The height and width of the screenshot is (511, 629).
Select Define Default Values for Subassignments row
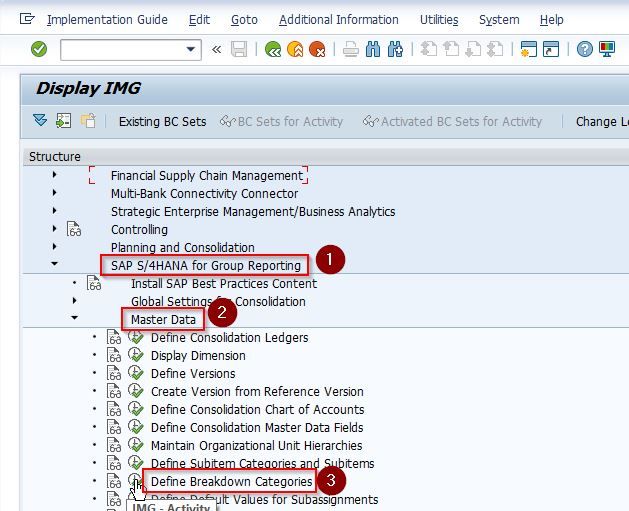tap(265, 500)
